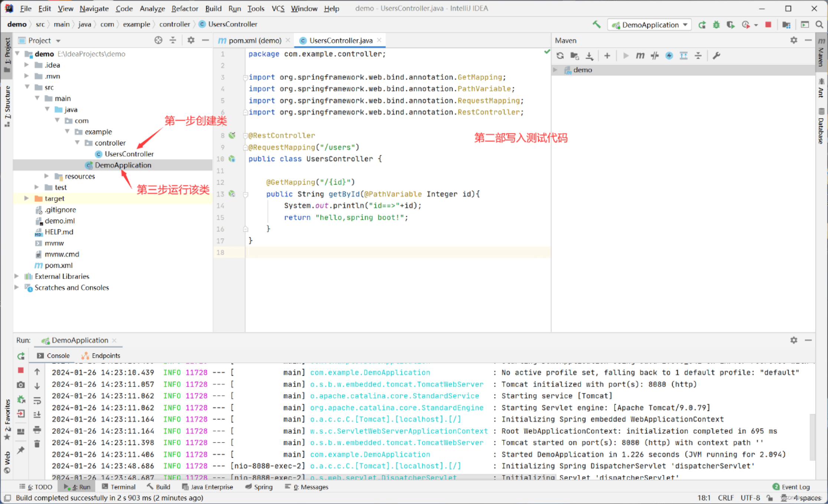Run DemoApplication with coverage icon
The width and height of the screenshot is (828, 504).
click(730, 25)
